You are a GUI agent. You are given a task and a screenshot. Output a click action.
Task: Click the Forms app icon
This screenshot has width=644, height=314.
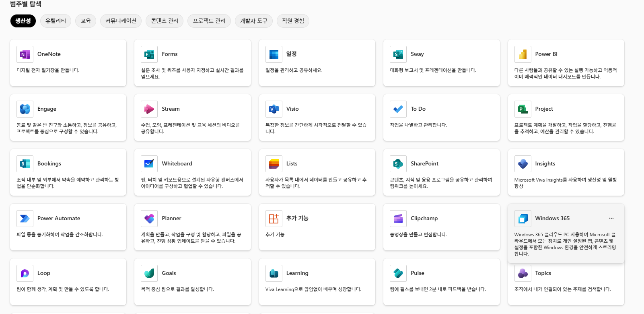click(149, 54)
